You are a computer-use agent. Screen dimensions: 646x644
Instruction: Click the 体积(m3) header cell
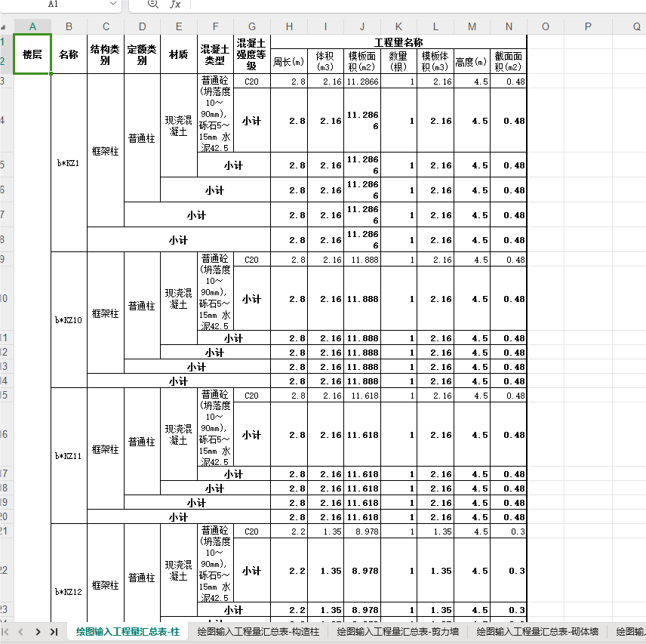coord(325,62)
